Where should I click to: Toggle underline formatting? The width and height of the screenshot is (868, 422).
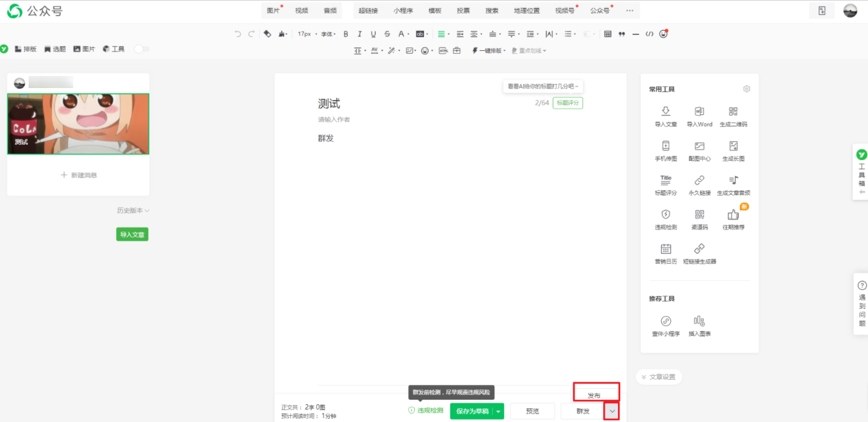click(x=374, y=34)
